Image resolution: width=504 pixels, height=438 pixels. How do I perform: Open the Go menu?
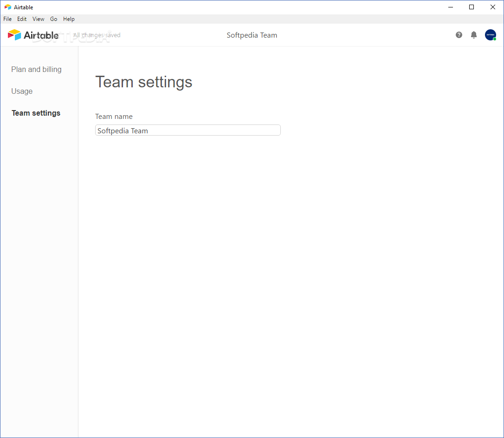54,19
